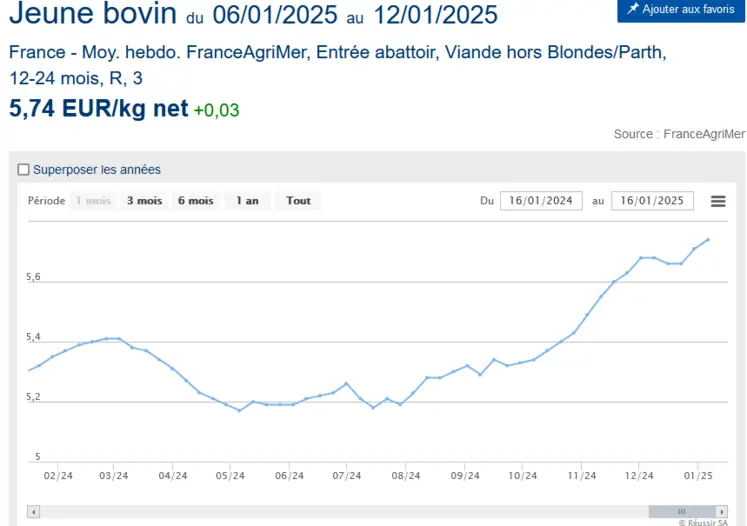Click the Jeune bovin title

tap(93, 13)
